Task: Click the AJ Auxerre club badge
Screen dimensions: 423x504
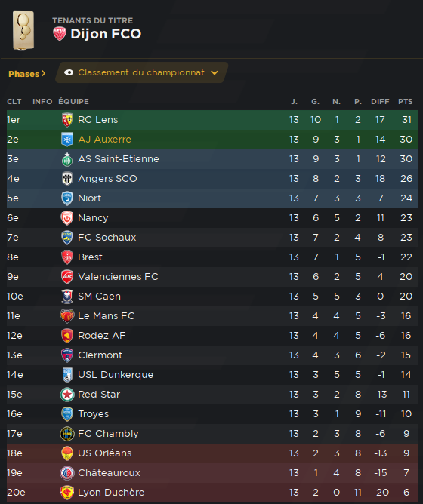Action: [67, 140]
